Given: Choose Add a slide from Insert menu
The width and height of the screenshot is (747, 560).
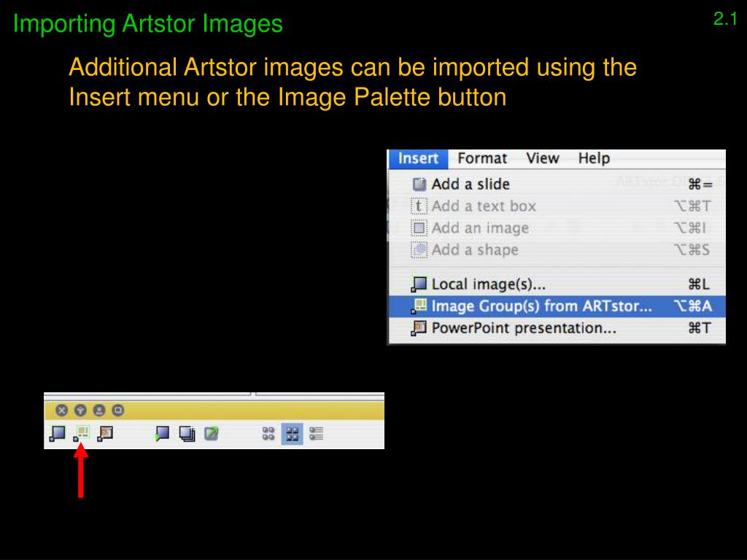Looking at the screenshot, I should [557, 184].
